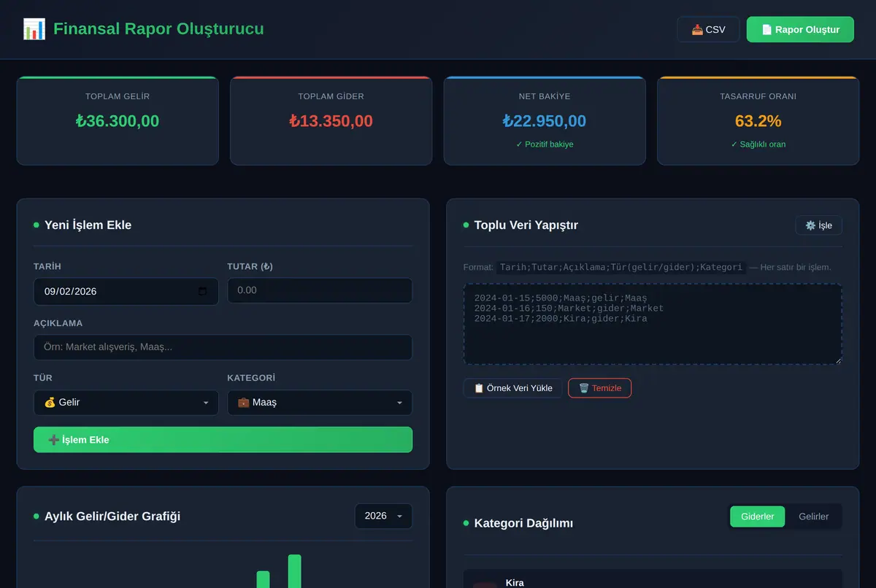The image size is (876, 588).
Task: Click the Rapor Oluştur button
Action: 800,29
